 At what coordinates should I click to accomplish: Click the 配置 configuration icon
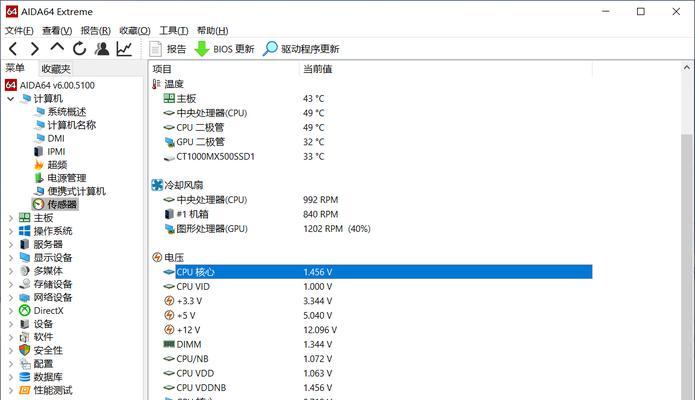[25, 364]
